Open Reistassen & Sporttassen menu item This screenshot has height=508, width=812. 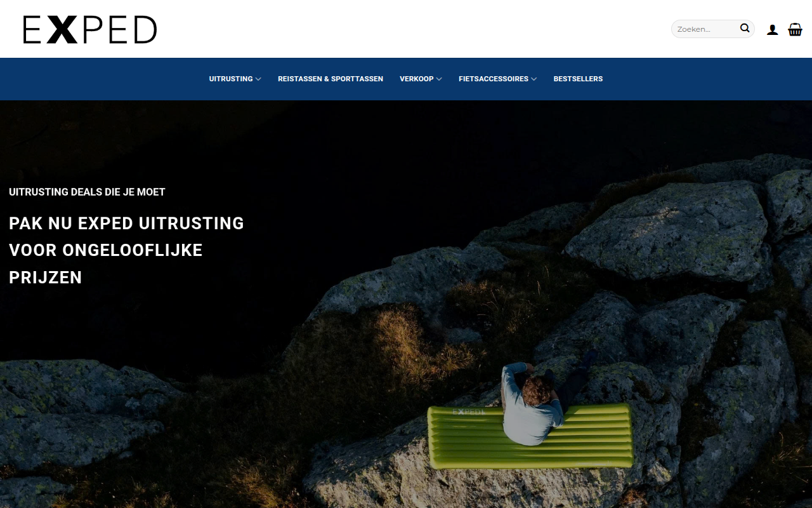point(331,79)
